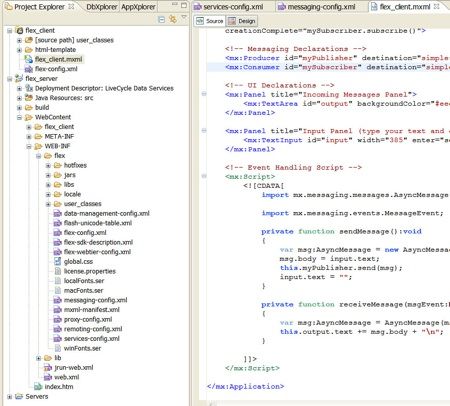The width and height of the screenshot is (450, 406).
Task: Switch to the DbXplorer tab
Action: 102,7
